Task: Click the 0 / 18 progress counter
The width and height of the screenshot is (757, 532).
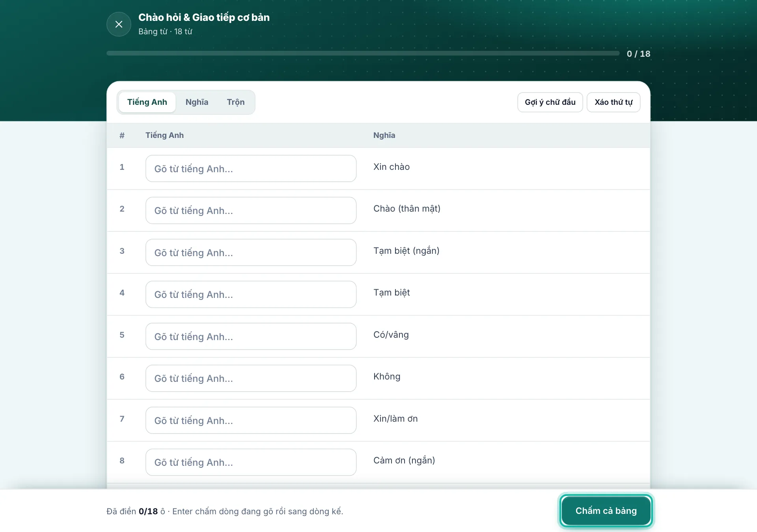Action: pos(638,54)
